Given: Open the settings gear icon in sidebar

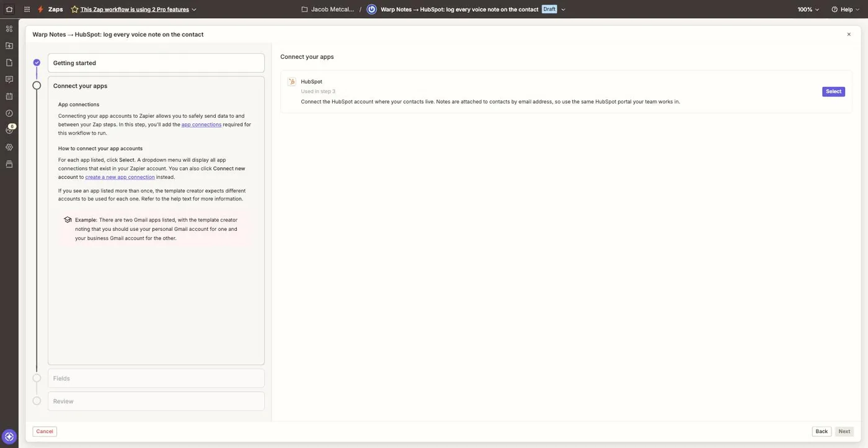Looking at the screenshot, I should [x=9, y=147].
